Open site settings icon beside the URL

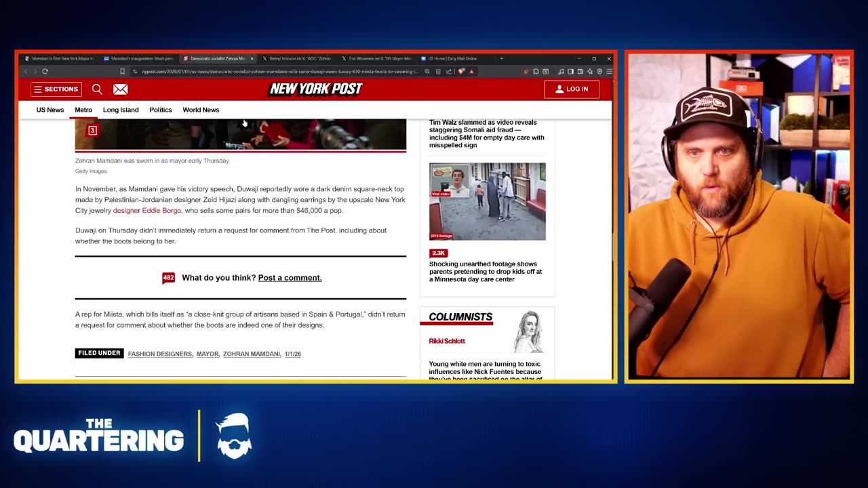[135, 71]
